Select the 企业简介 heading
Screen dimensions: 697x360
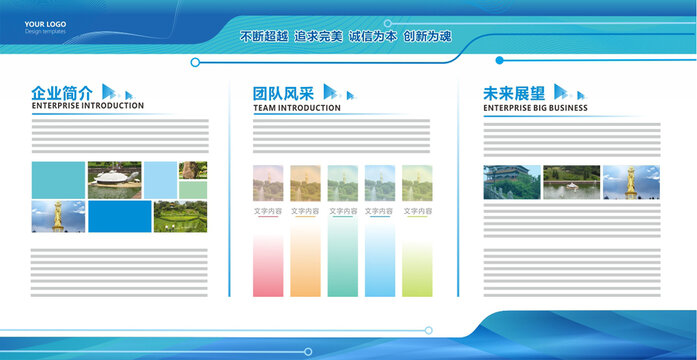[62, 93]
